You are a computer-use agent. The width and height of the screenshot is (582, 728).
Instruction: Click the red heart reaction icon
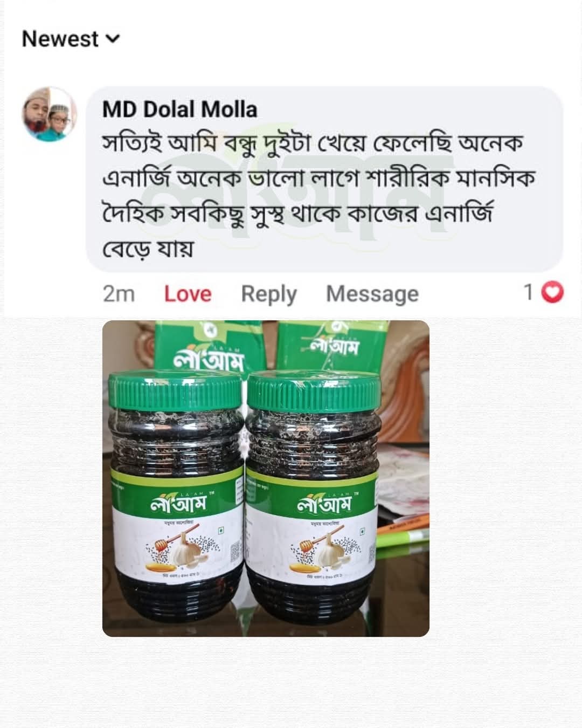552,292
